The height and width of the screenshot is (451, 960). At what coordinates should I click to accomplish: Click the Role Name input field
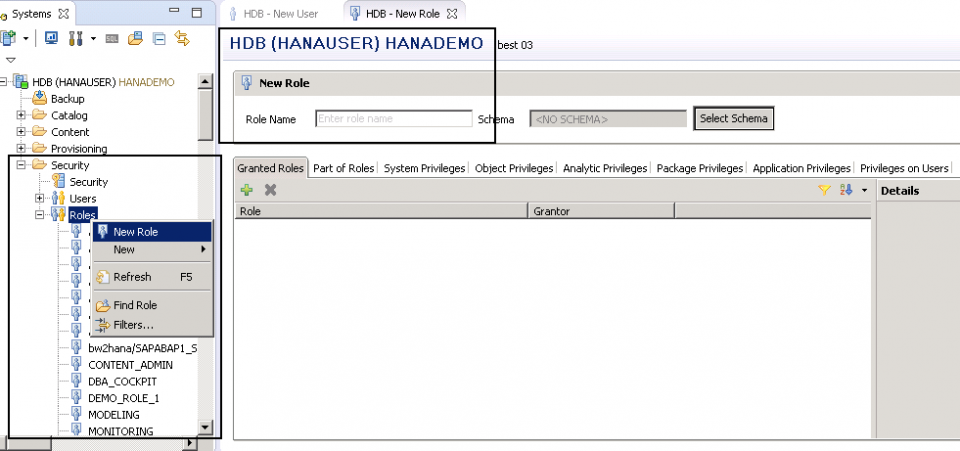tap(394, 119)
